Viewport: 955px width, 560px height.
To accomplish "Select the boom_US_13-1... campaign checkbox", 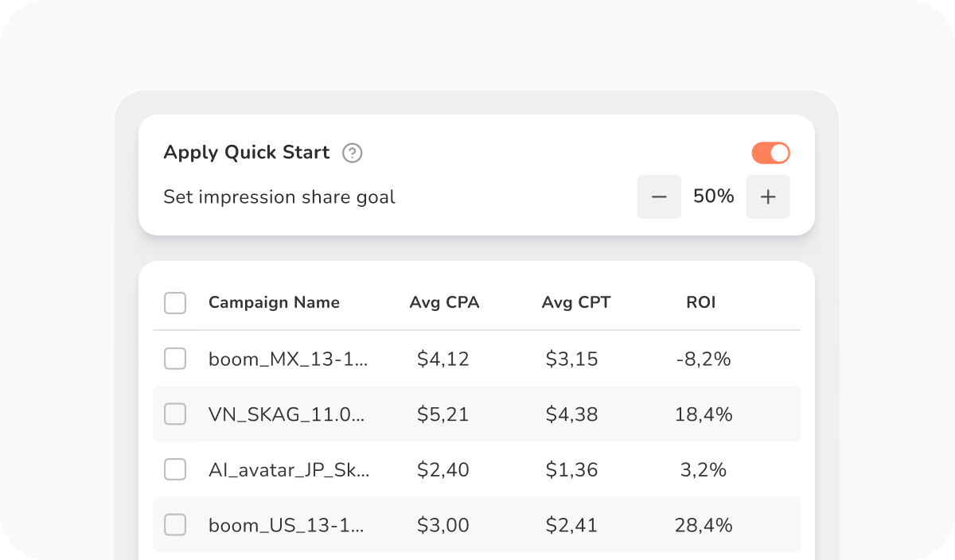I will (175, 525).
